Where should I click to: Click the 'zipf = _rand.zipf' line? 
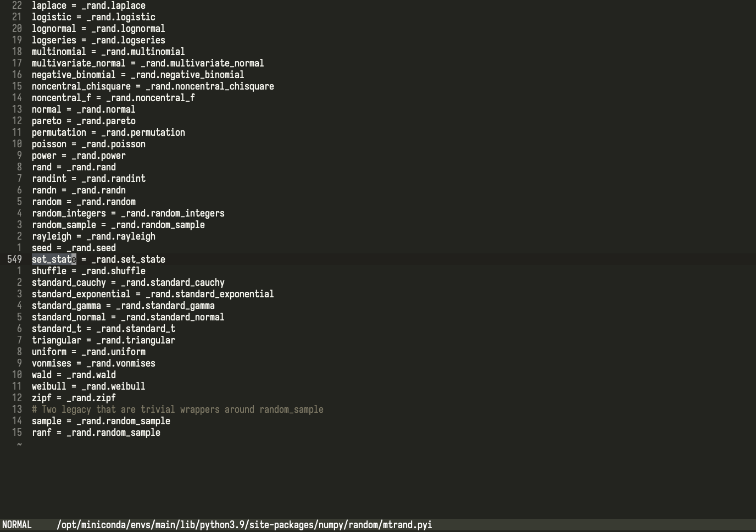74,398
